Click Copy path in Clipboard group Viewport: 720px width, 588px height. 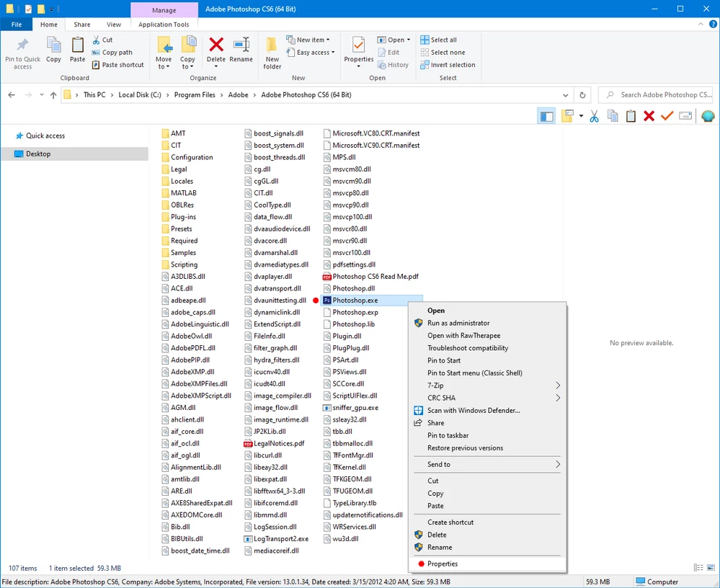[x=112, y=53]
